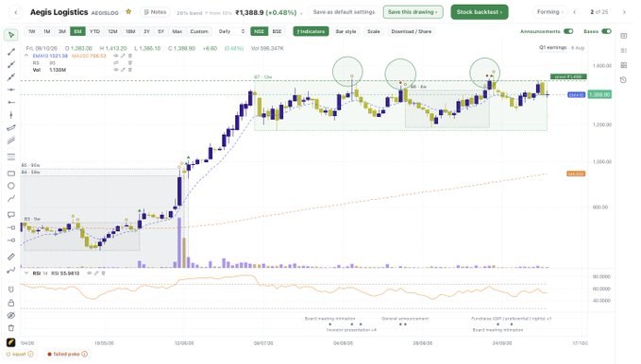
Task: Select the vertical line tool
Action: pyautogui.click(x=11, y=115)
